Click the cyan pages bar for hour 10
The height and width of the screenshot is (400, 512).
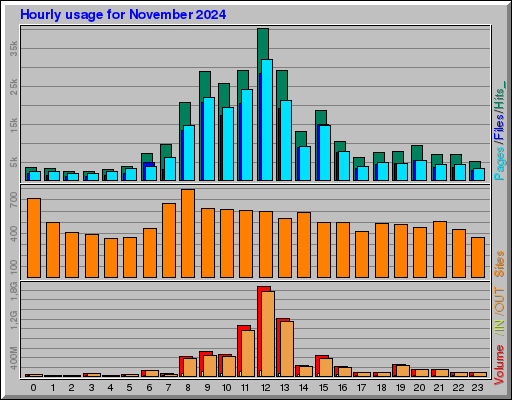tap(228, 144)
